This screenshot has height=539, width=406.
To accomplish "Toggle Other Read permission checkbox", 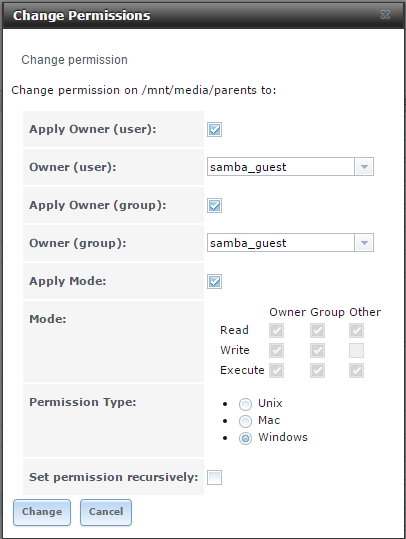I will (356, 331).
